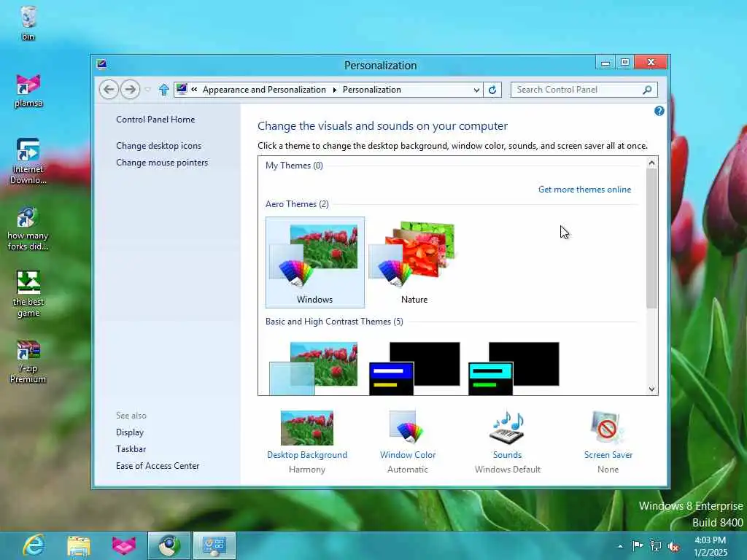This screenshot has height=560, width=747.
Task: Click the Sounds keyboard and notes icon
Action: pos(507,427)
